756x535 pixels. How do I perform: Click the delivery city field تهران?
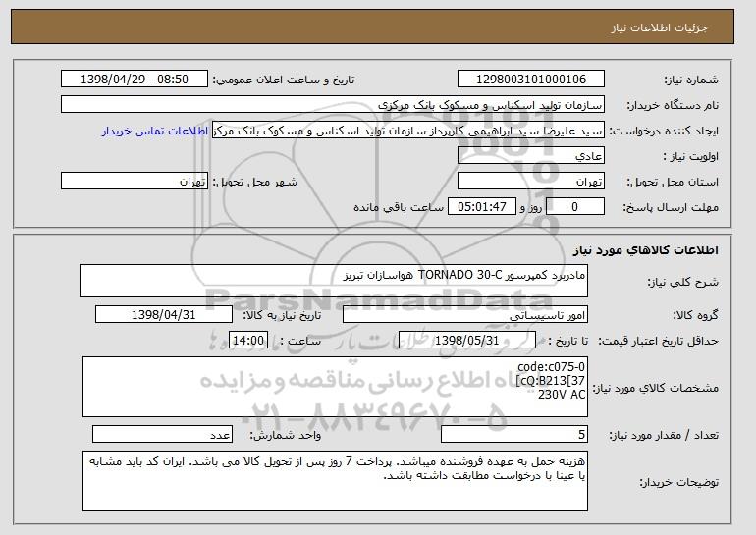(135, 182)
